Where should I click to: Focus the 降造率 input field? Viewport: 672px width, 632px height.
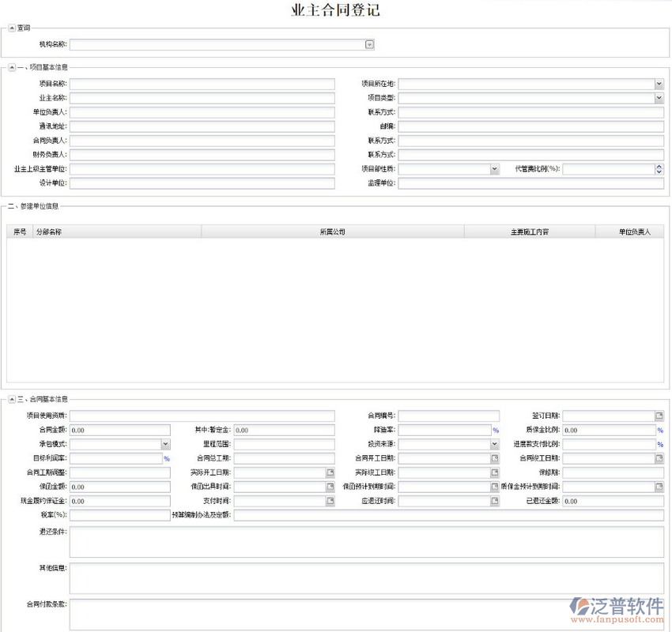[x=445, y=430]
